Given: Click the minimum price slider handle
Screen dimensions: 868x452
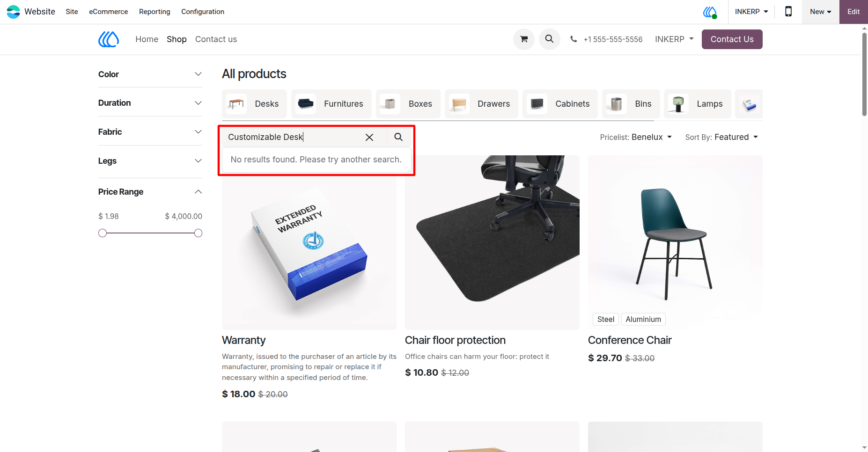Looking at the screenshot, I should [x=103, y=233].
